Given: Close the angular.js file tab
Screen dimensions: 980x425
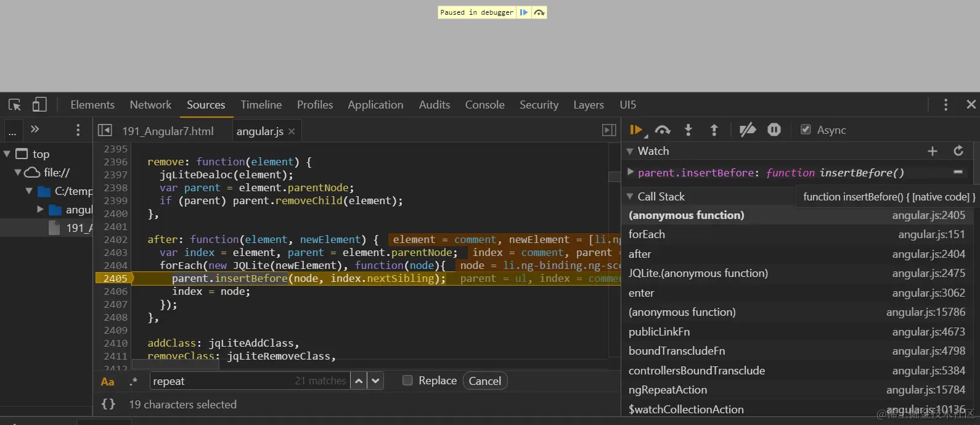Looking at the screenshot, I should pos(292,131).
